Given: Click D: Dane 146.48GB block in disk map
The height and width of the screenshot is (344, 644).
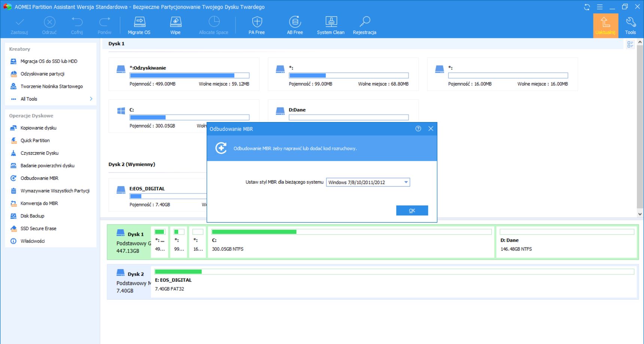Looking at the screenshot, I should point(566,242).
